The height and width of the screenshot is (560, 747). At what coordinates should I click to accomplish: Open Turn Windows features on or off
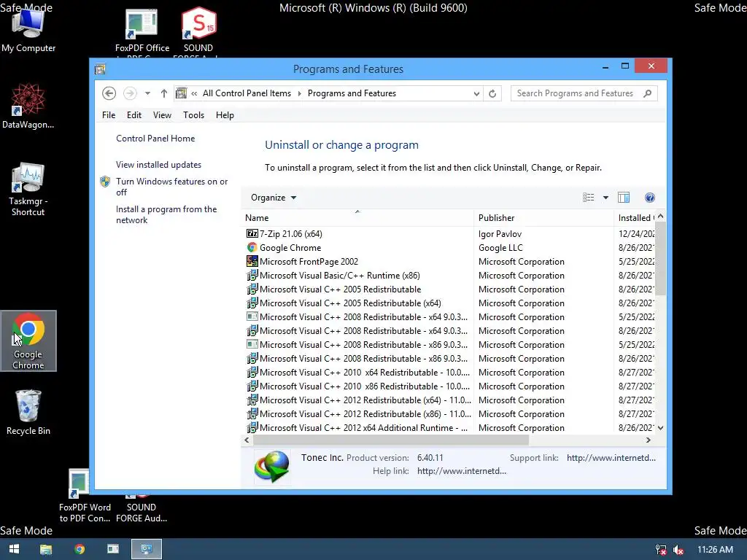172,187
